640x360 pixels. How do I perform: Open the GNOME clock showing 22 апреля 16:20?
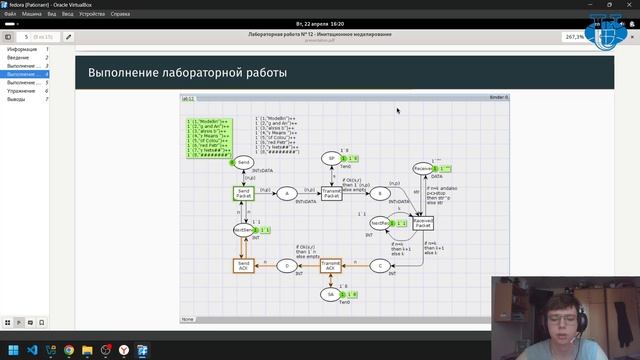click(320, 24)
